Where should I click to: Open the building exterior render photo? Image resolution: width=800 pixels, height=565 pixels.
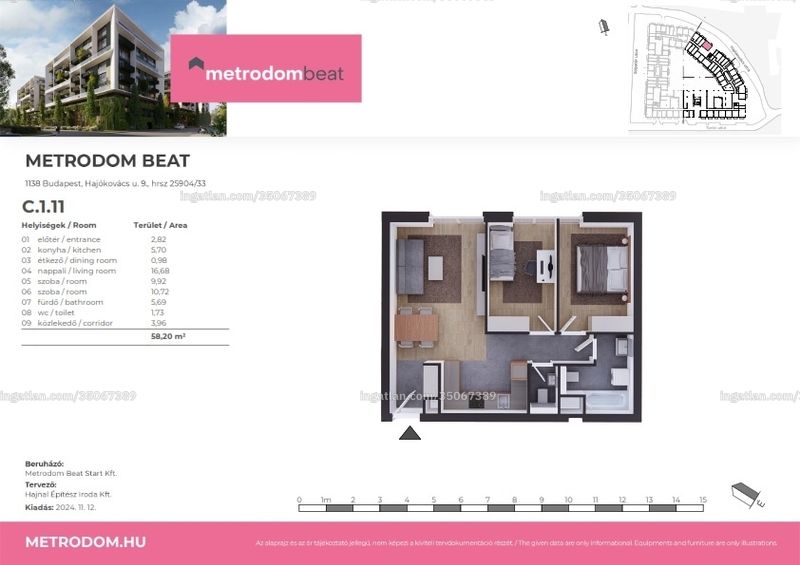click(x=113, y=68)
